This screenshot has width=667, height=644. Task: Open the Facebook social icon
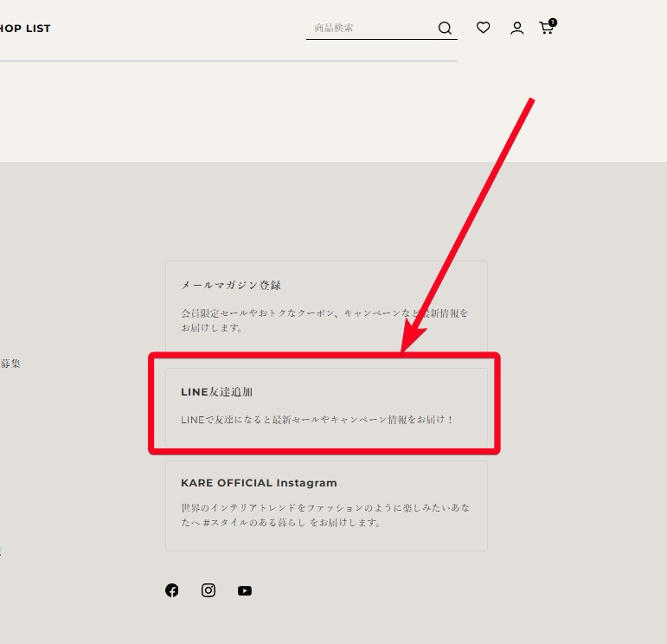(172, 590)
